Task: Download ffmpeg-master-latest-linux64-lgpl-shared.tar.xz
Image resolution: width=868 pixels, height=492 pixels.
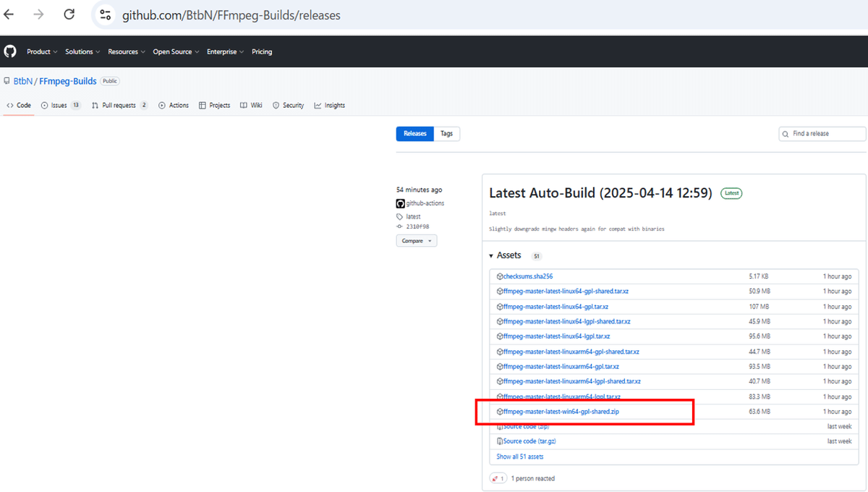Action: click(x=567, y=321)
